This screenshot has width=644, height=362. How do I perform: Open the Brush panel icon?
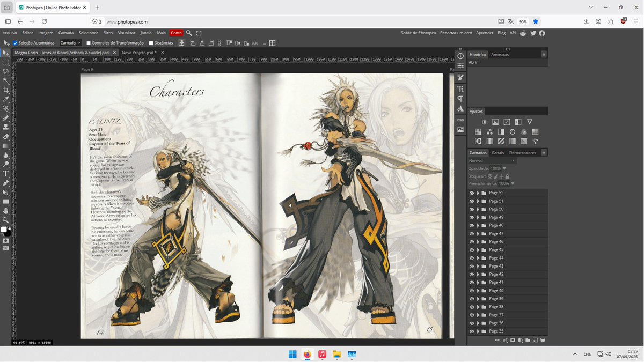pyautogui.click(x=460, y=77)
